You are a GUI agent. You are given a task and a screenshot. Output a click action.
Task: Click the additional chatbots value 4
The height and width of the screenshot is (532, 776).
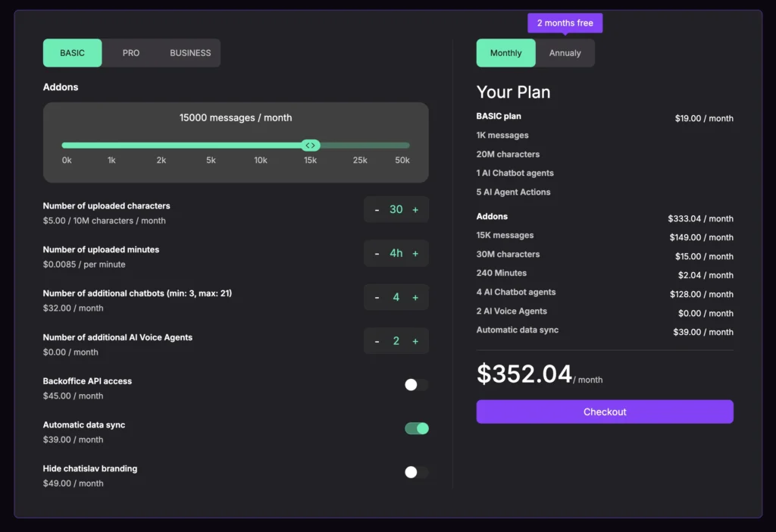pos(396,297)
